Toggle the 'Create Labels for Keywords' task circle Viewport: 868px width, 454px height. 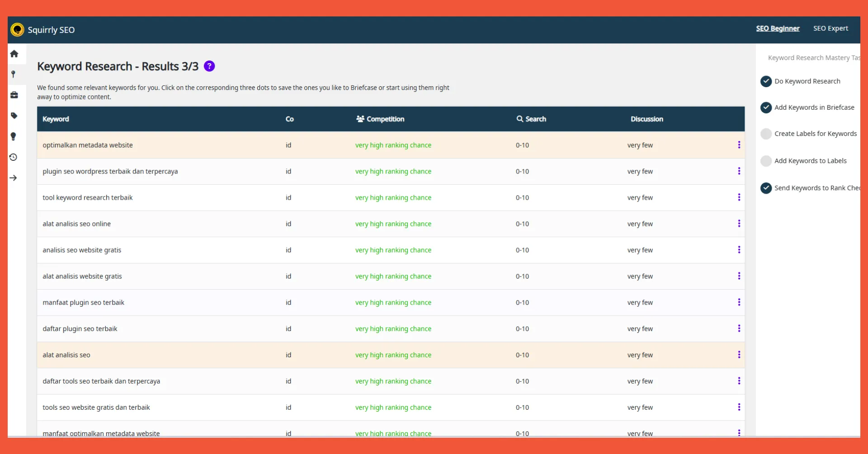[766, 134]
